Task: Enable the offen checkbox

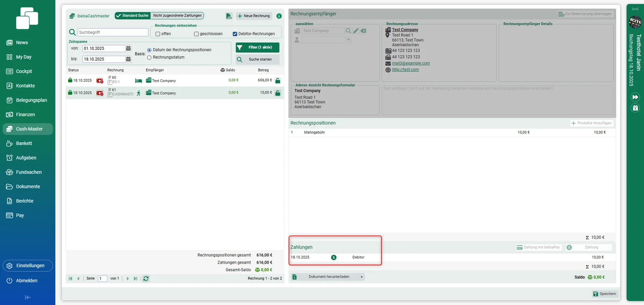Action: coord(158,34)
